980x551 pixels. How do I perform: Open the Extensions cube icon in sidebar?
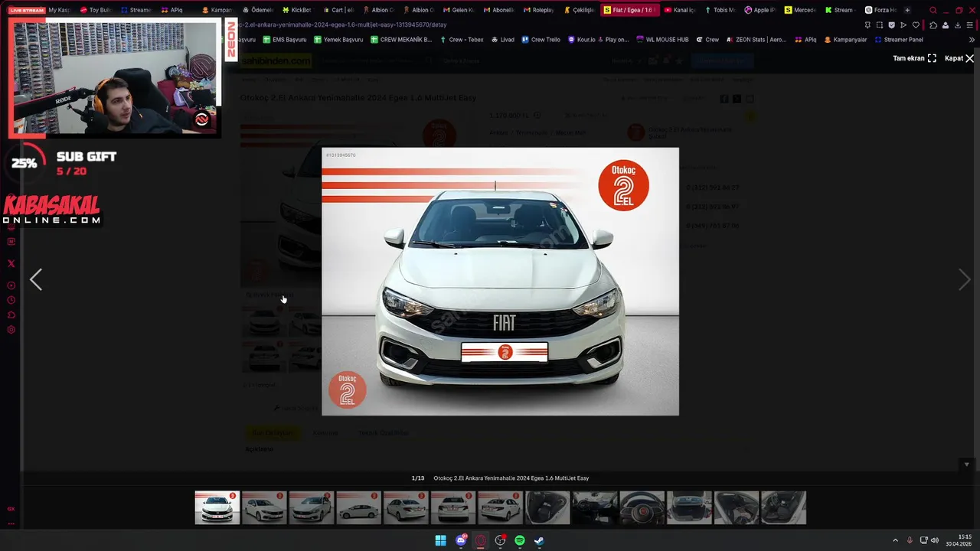[x=11, y=315]
